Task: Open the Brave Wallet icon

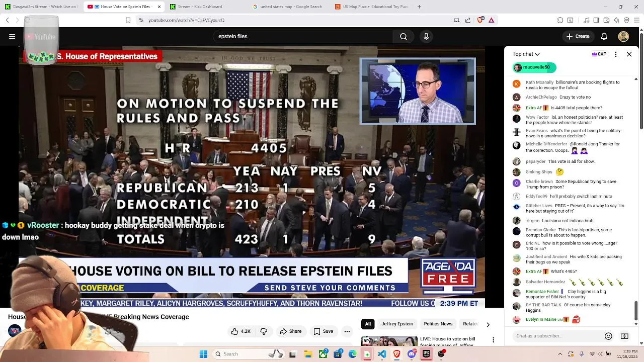Action: [x=606, y=20]
